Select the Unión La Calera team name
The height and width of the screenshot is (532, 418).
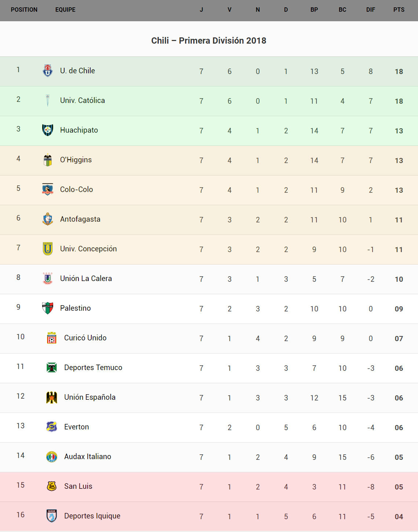pos(86,278)
